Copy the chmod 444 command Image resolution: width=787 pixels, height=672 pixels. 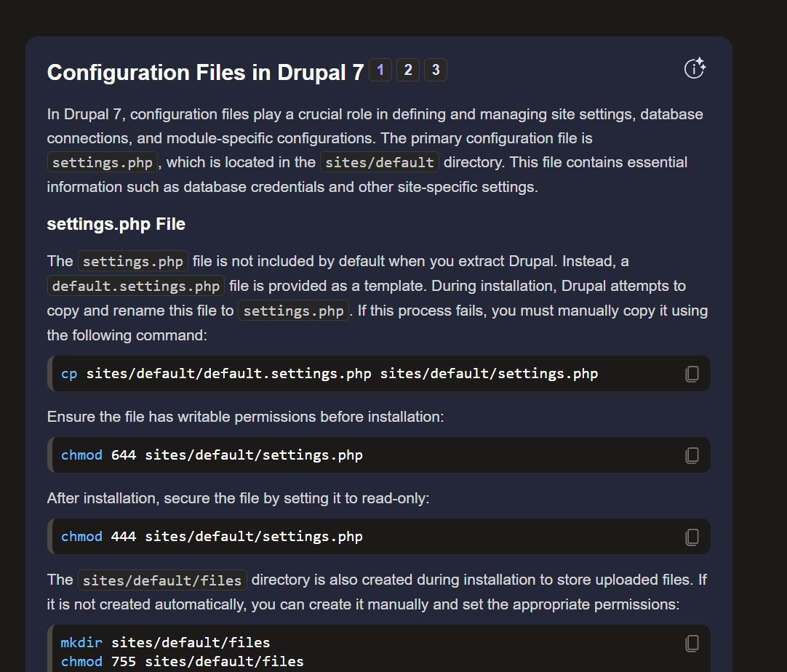click(x=692, y=537)
